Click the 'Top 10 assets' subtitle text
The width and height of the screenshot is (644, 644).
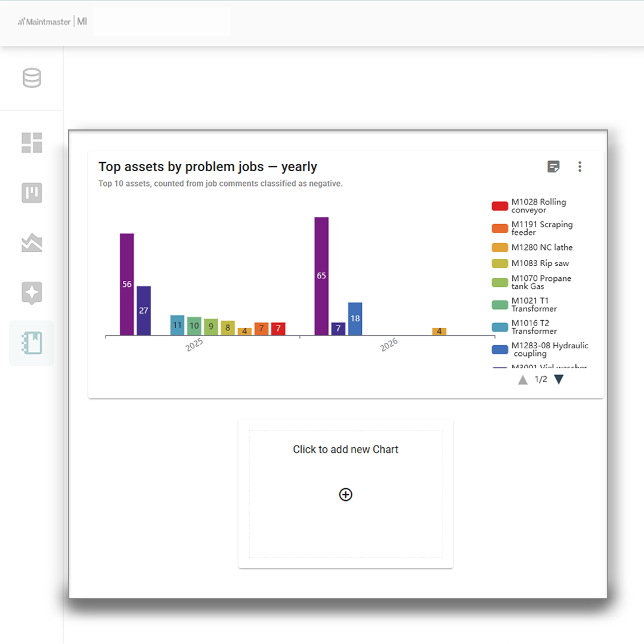(220, 184)
